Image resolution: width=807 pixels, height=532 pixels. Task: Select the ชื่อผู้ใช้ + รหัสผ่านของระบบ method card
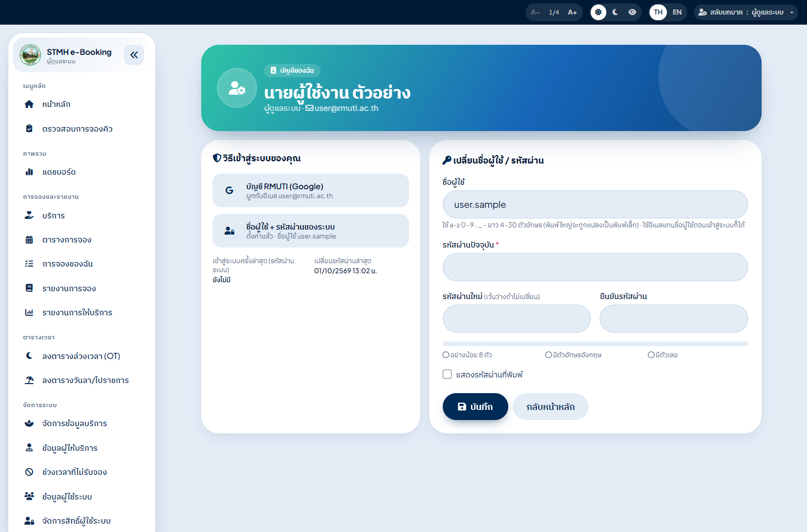point(310,231)
